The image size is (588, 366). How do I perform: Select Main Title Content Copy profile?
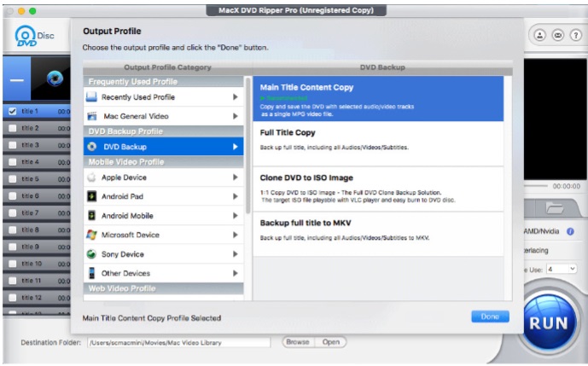tap(378, 99)
